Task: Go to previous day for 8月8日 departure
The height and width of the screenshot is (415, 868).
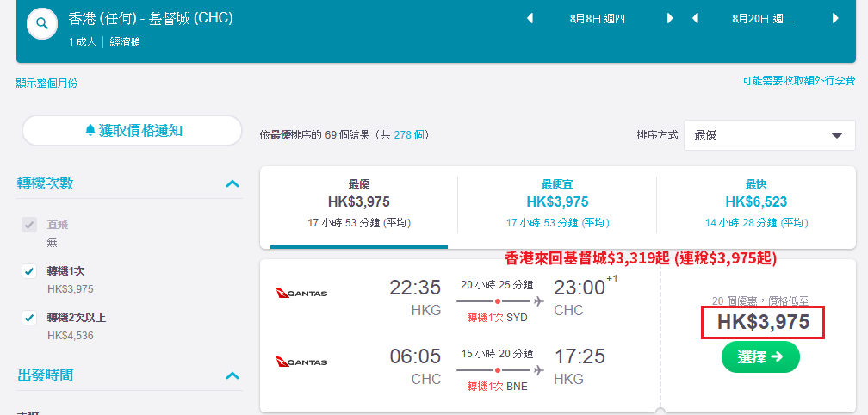Action: click(530, 19)
